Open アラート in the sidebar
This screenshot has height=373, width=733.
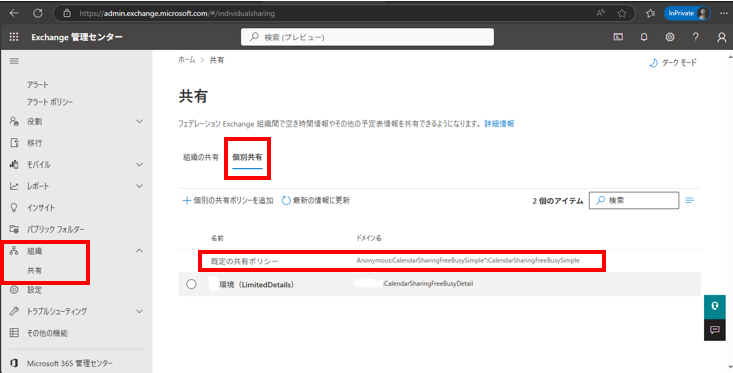pyautogui.click(x=38, y=85)
